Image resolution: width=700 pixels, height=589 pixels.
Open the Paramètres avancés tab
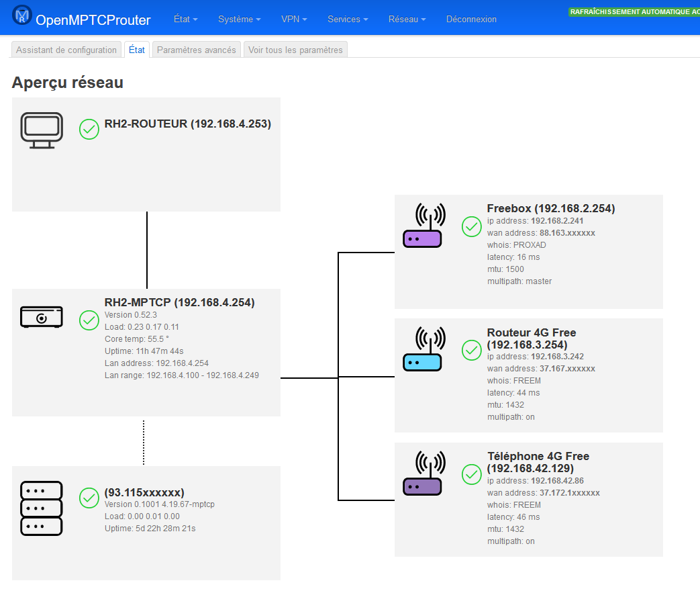(x=196, y=50)
